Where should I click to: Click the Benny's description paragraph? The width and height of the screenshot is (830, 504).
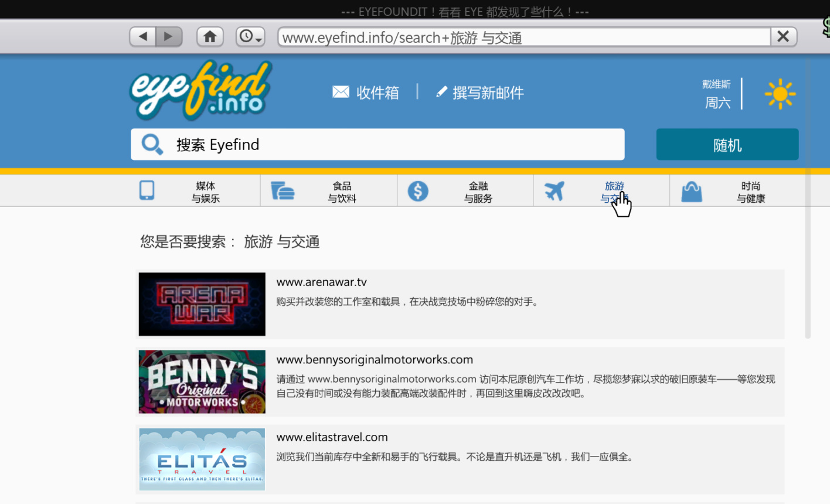coord(526,386)
